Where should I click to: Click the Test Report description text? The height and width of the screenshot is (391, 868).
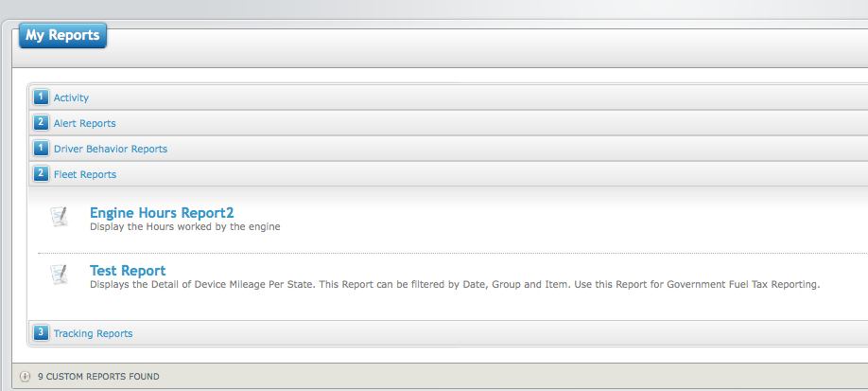pyautogui.click(x=455, y=285)
